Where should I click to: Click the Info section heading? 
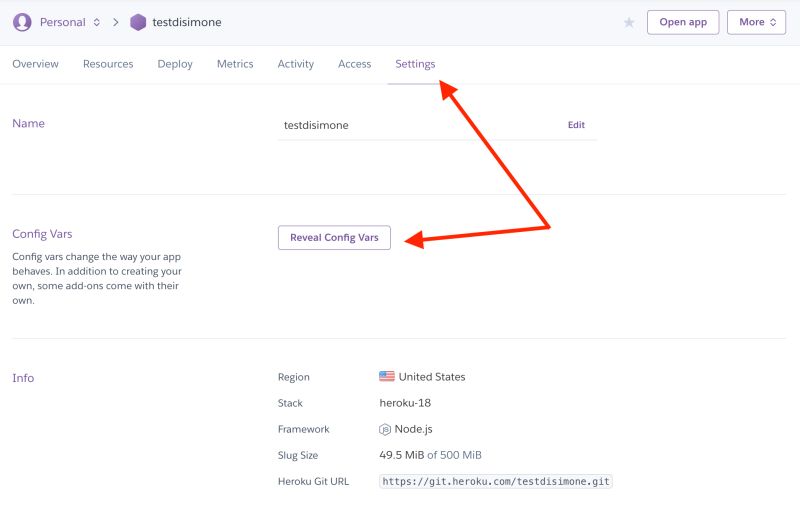pos(23,378)
